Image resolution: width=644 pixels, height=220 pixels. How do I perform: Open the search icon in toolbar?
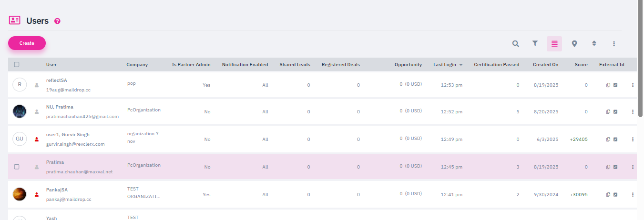coord(515,44)
